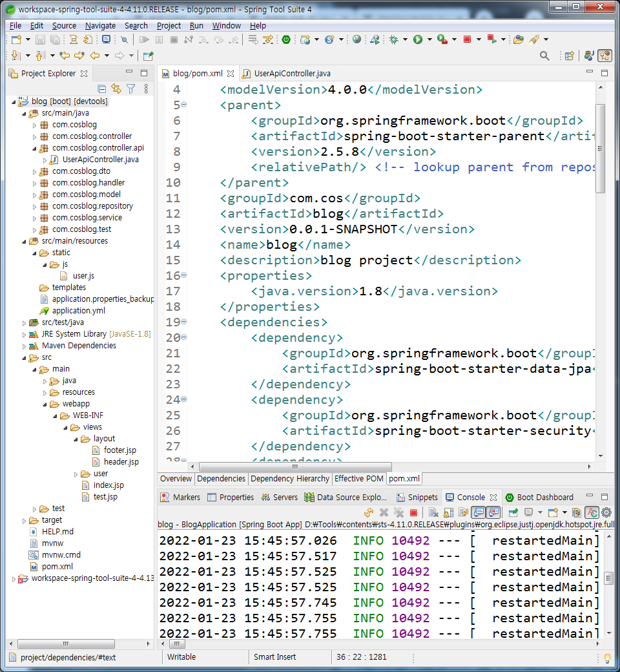Open the Source menu
Screen dimensions: 620x672
click(x=64, y=26)
